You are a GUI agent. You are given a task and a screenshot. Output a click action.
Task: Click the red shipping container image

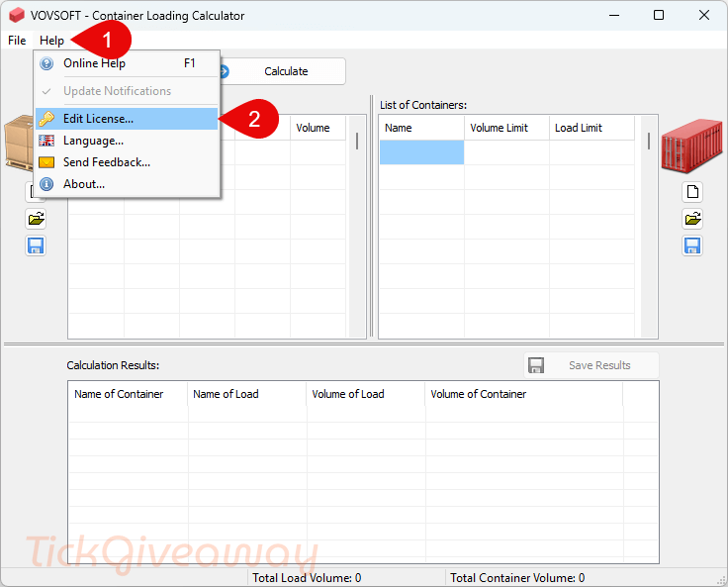point(692,146)
